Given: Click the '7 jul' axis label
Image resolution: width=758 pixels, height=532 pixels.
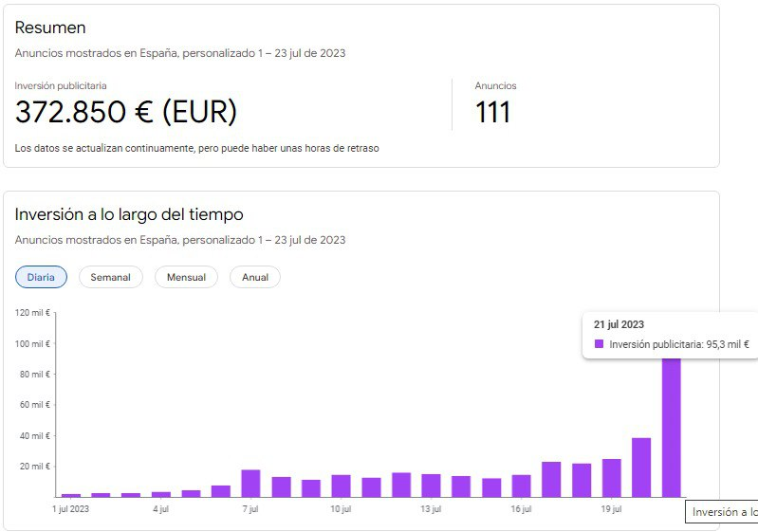Looking at the screenshot, I should click(250, 509).
